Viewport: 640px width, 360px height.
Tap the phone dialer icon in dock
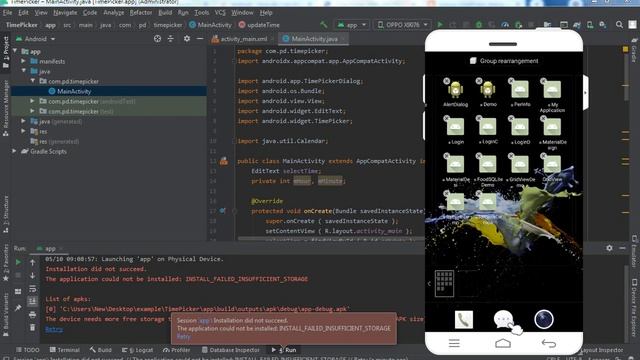(464, 319)
